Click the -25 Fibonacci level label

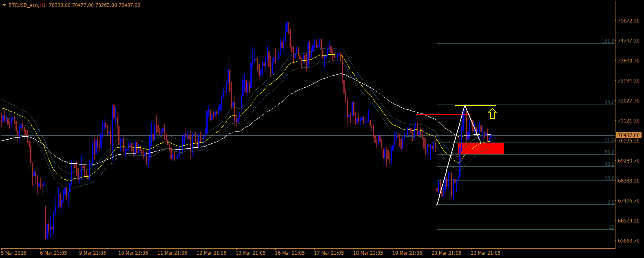click(611, 227)
